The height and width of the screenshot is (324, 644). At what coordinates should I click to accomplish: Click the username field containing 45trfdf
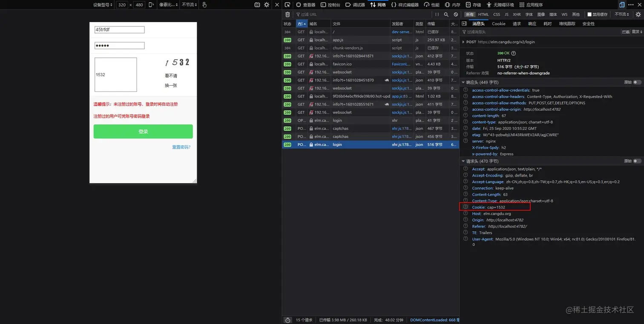point(120,30)
